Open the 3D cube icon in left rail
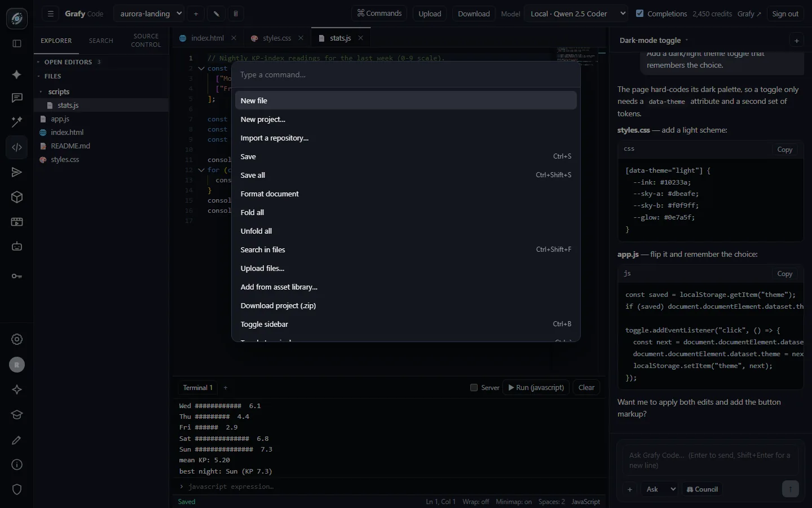Image resolution: width=812 pixels, height=508 pixels. (x=17, y=197)
